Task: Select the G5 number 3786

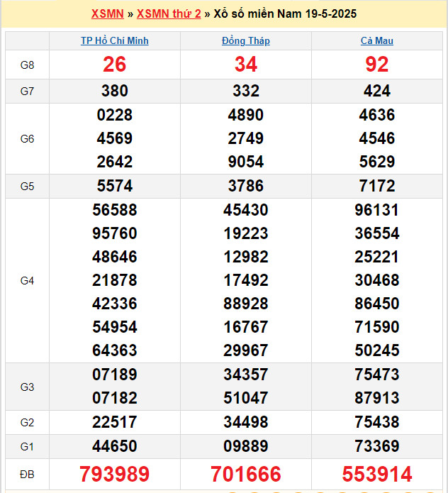Action: 246,186
